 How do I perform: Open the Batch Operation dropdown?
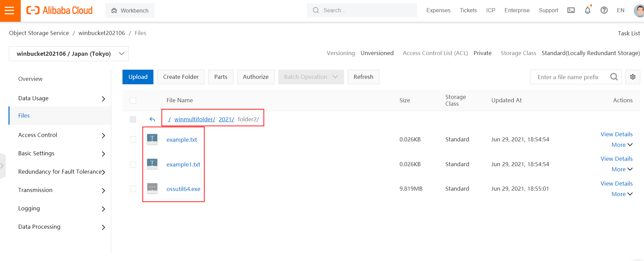pos(311,77)
